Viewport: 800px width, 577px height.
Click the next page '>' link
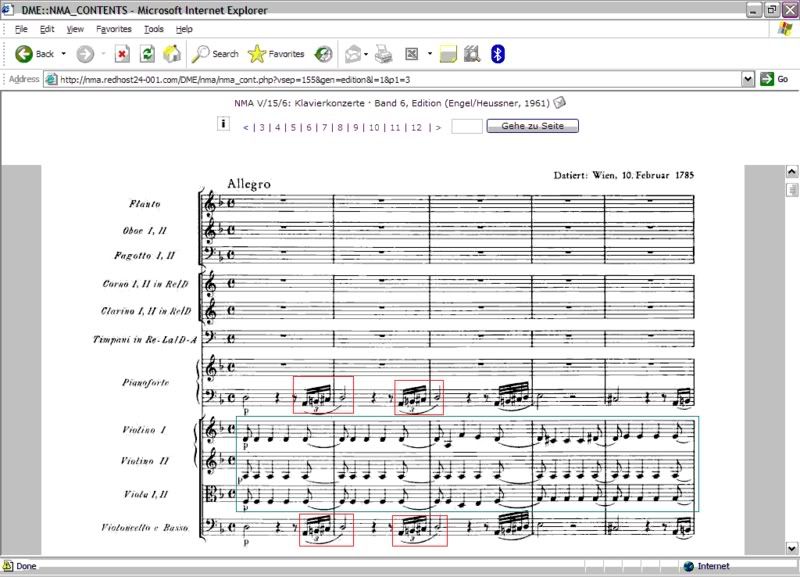pos(438,128)
